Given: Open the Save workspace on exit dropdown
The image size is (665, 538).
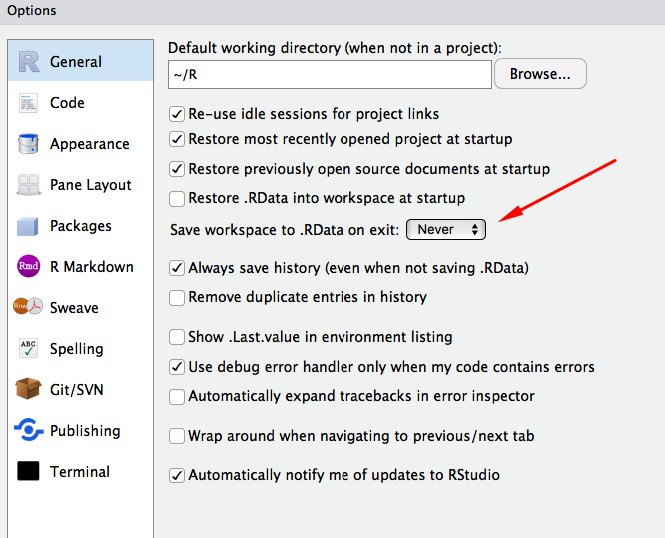Looking at the screenshot, I should click(446, 230).
